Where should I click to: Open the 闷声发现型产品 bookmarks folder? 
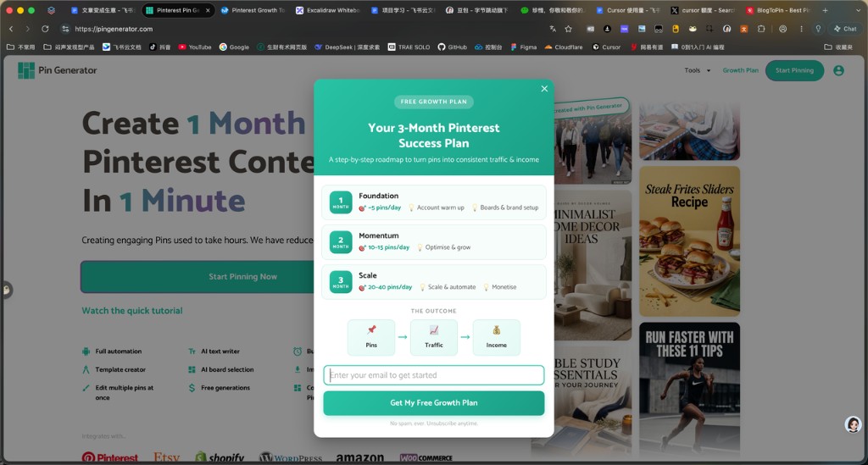(69, 47)
